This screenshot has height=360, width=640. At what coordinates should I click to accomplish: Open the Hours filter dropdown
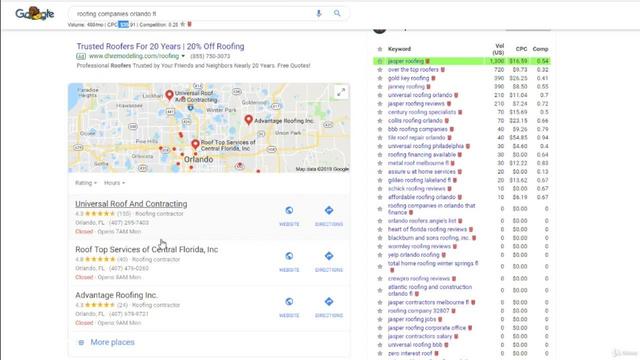[x=114, y=183]
